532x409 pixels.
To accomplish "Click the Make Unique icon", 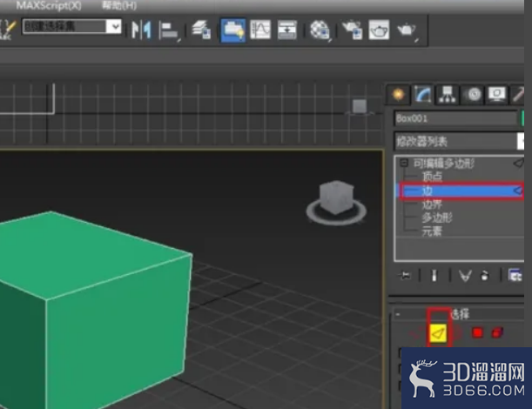I will (x=465, y=275).
